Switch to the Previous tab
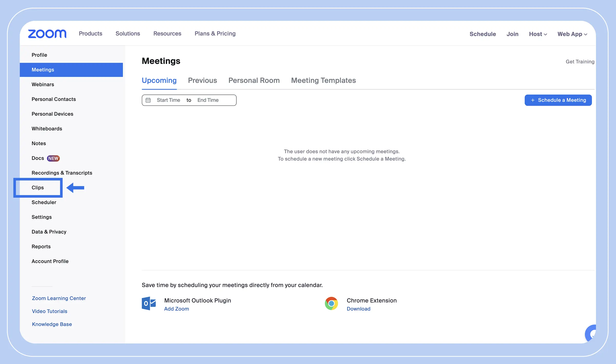Viewport: 616px width, 364px height. tap(203, 81)
